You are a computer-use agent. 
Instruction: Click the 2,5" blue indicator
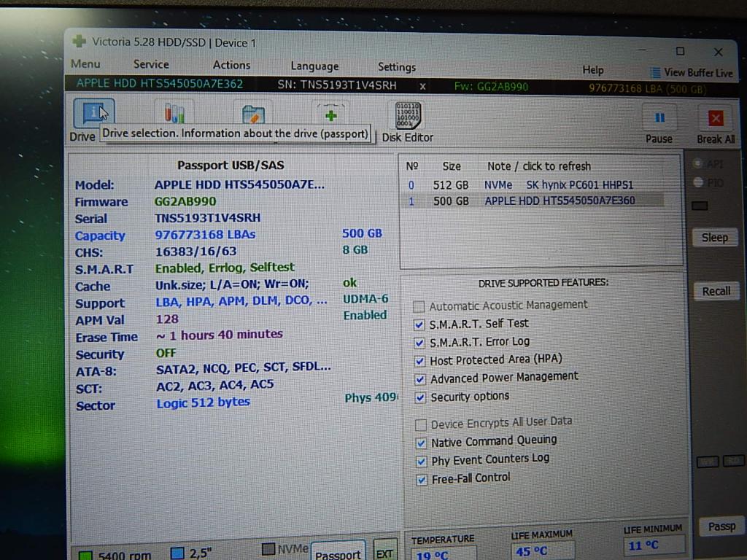coord(177,553)
